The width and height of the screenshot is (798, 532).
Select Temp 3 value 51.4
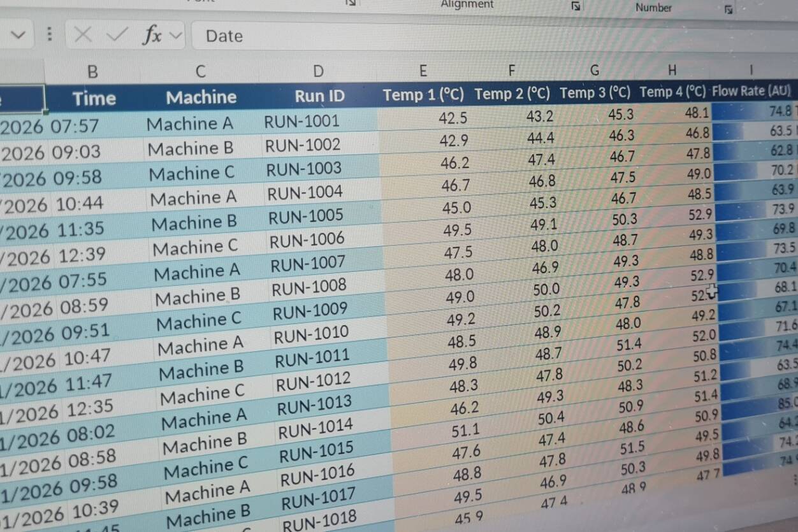click(629, 345)
